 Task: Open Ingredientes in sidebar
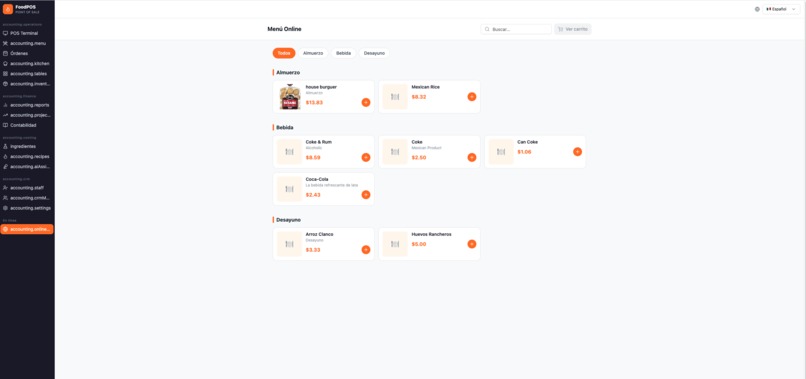[x=27, y=147]
